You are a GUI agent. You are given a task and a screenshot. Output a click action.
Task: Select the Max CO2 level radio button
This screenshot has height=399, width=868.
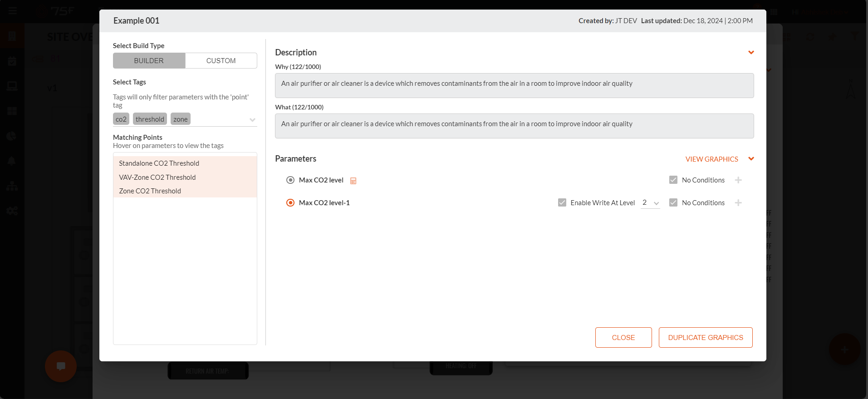coord(290,180)
